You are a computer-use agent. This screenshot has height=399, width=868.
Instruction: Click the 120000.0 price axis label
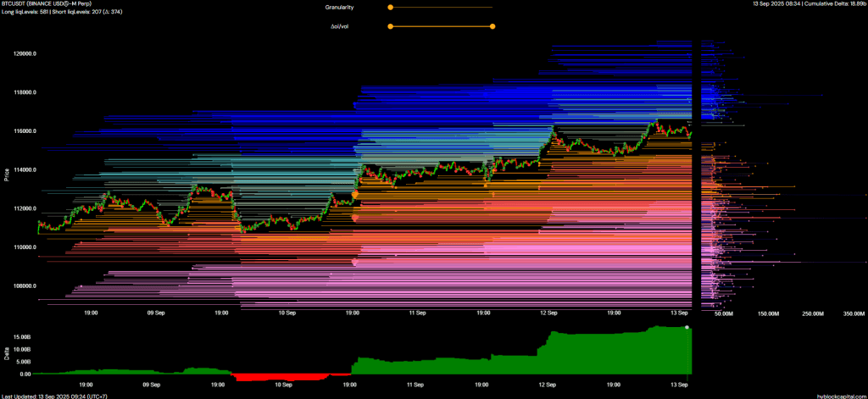tap(24, 53)
